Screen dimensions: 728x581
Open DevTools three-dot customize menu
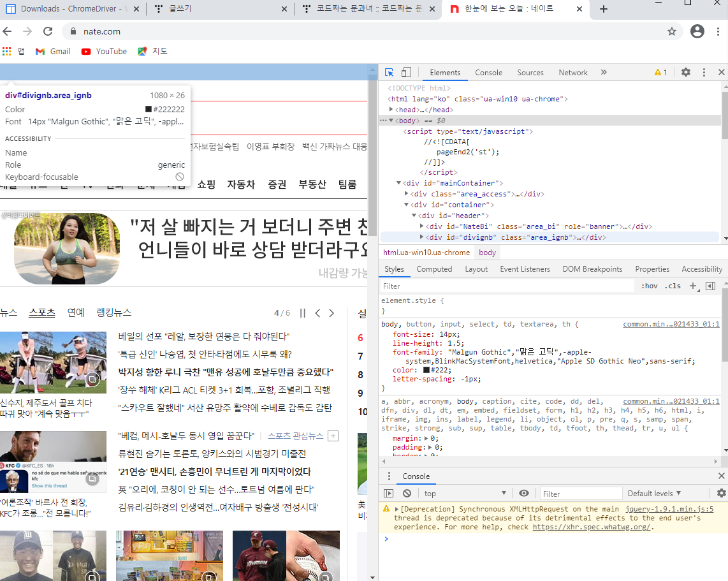pos(704,73)
